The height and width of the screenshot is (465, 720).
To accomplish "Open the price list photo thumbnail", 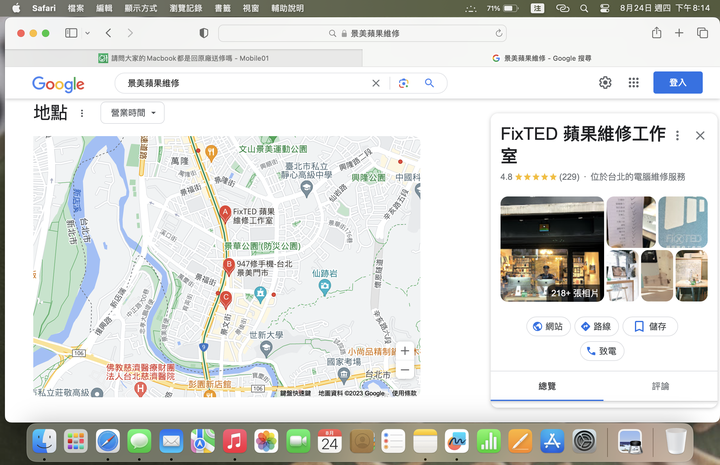I will pyautogui.click(x=631, y=222).
